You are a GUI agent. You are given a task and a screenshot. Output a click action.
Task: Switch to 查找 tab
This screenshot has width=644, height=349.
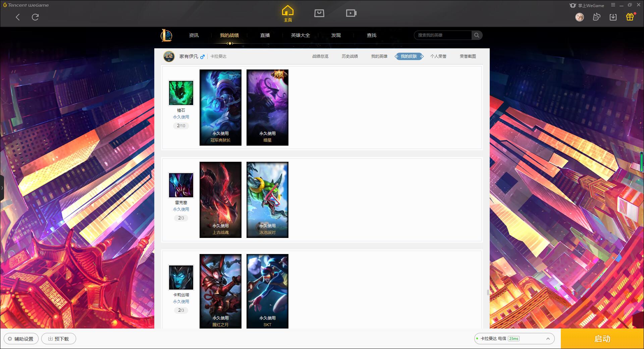pos(372,35)
